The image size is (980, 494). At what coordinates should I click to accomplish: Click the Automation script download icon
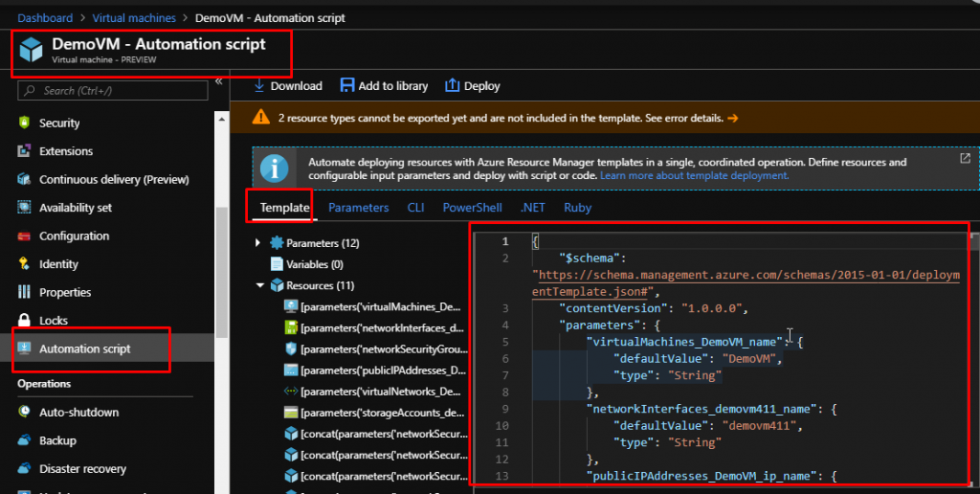click(x=24, y=348)
